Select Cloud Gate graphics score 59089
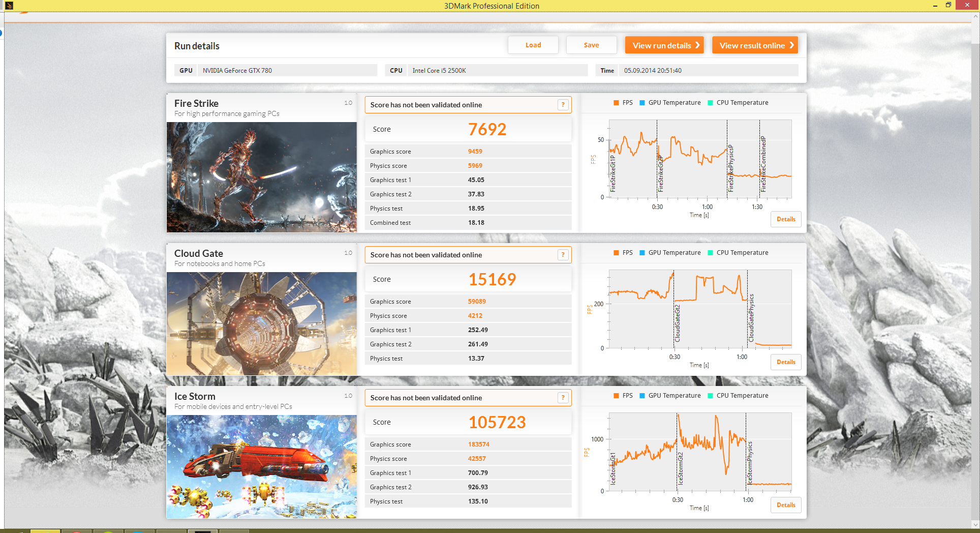The width and height of the screenshot is (980, 533). point(477,302)
